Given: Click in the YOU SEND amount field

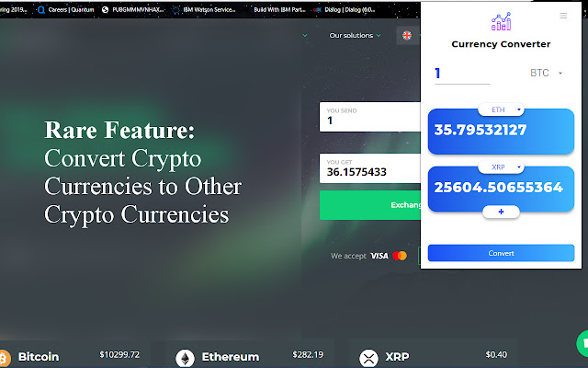Looking at the screenshot, I should click(369, 117).
